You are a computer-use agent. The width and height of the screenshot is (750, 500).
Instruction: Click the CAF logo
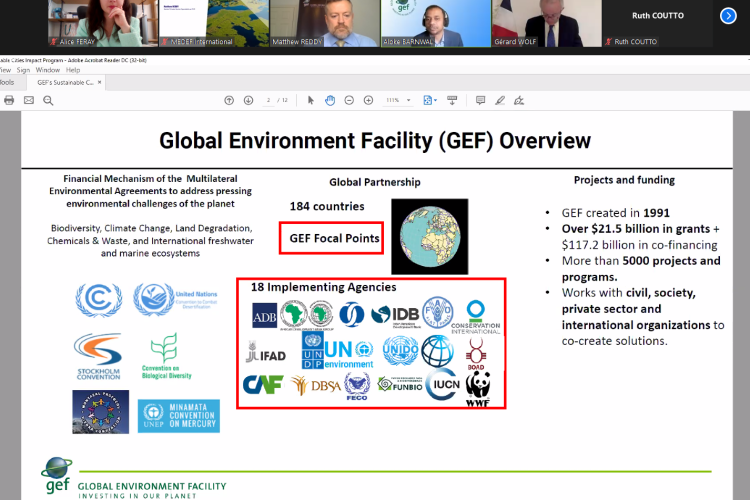tap(263, 384)
